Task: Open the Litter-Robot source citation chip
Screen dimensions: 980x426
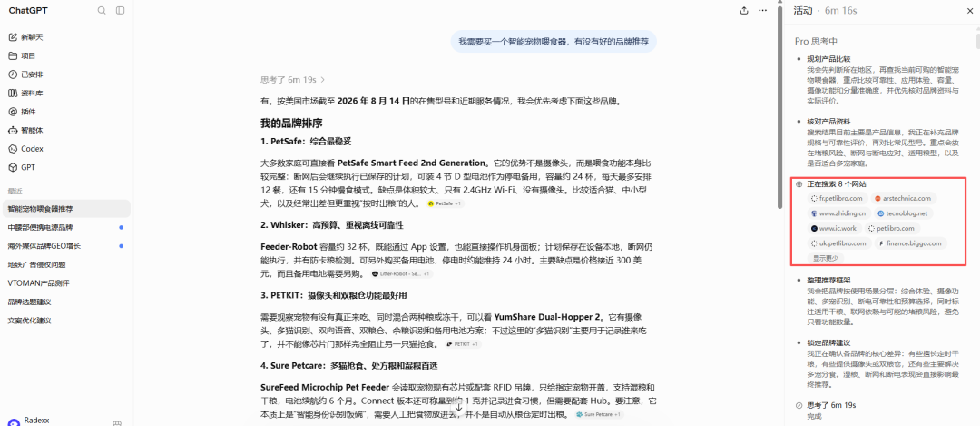Action: pyautogui.click(x=401, y=274)
